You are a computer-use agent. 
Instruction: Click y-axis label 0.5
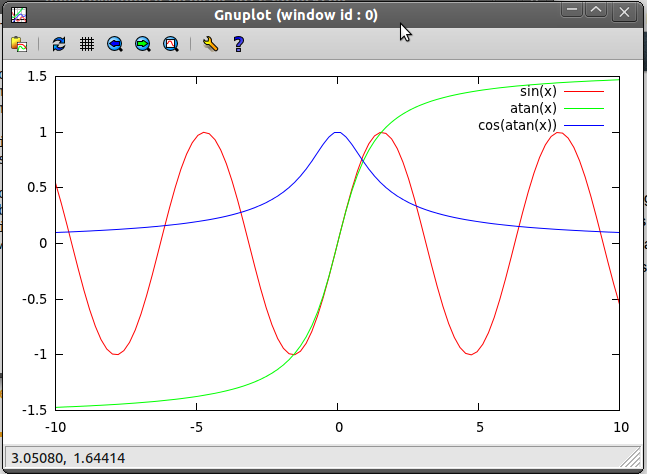click(x=37, y=187)
